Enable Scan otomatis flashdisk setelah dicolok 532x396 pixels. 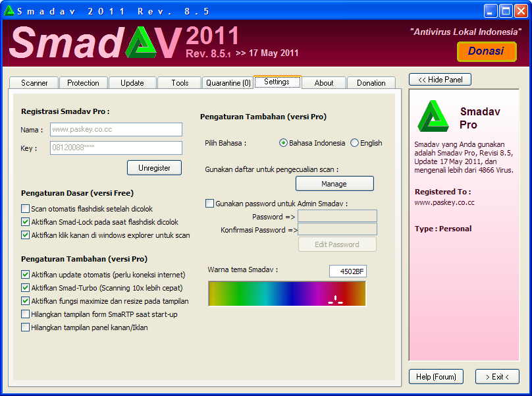(25, 208)
